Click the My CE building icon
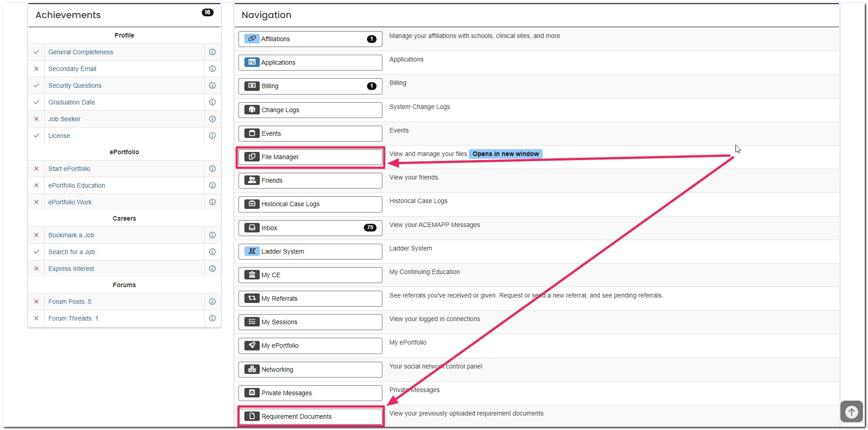This screenshot has width=868, height=430. (252, 274)
